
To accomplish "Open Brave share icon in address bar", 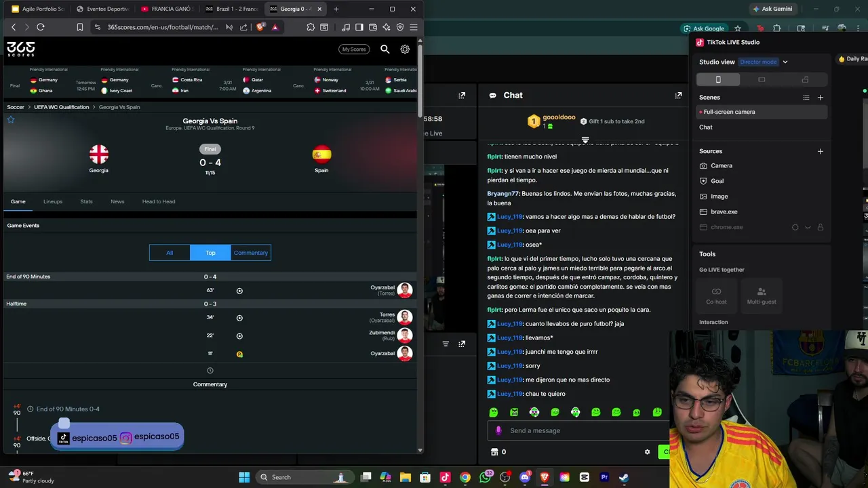I will [x=243, y=27].
